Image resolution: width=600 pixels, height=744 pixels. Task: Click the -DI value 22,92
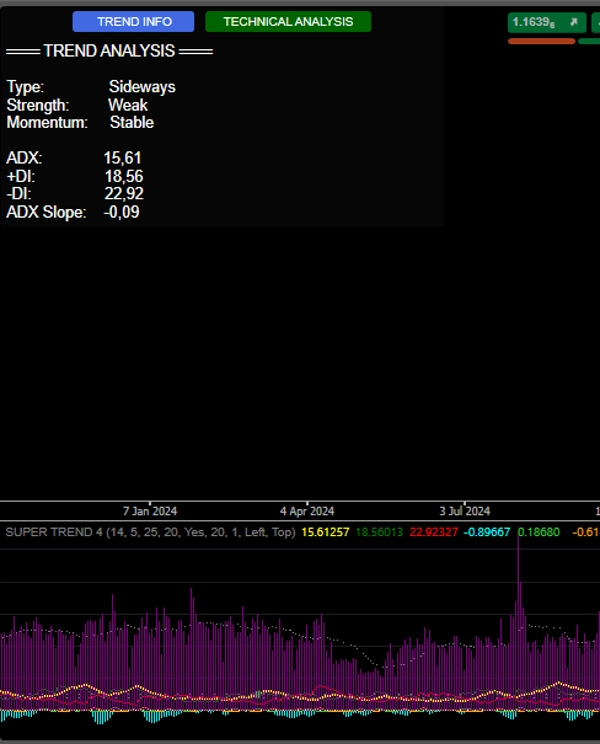(x=124, y=194)
